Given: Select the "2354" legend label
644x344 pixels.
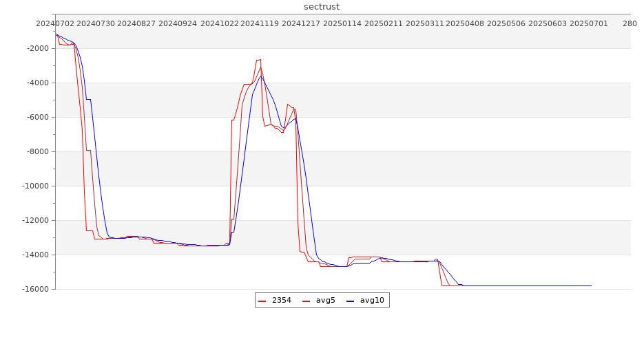Looking at the screenshot, I should coord(281,301).
